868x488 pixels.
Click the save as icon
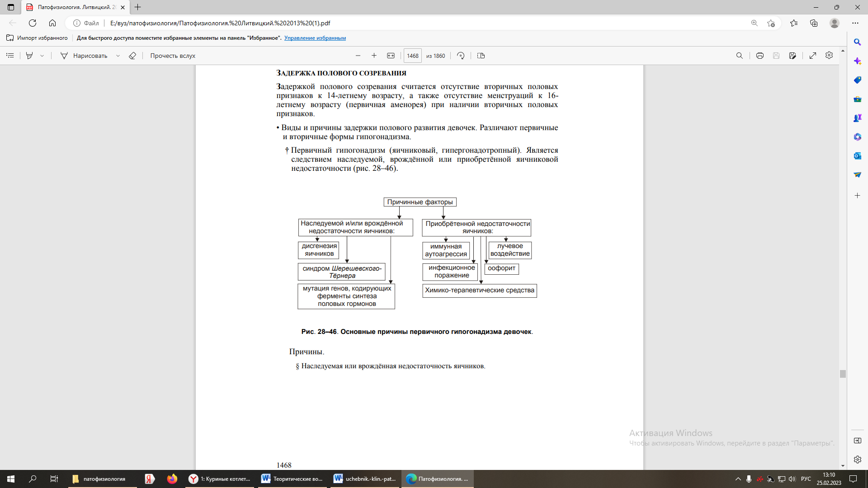[793, 56]
